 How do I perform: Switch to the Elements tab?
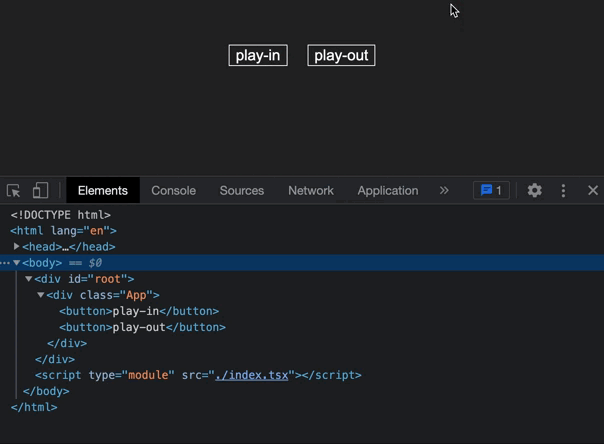point(103,191)
